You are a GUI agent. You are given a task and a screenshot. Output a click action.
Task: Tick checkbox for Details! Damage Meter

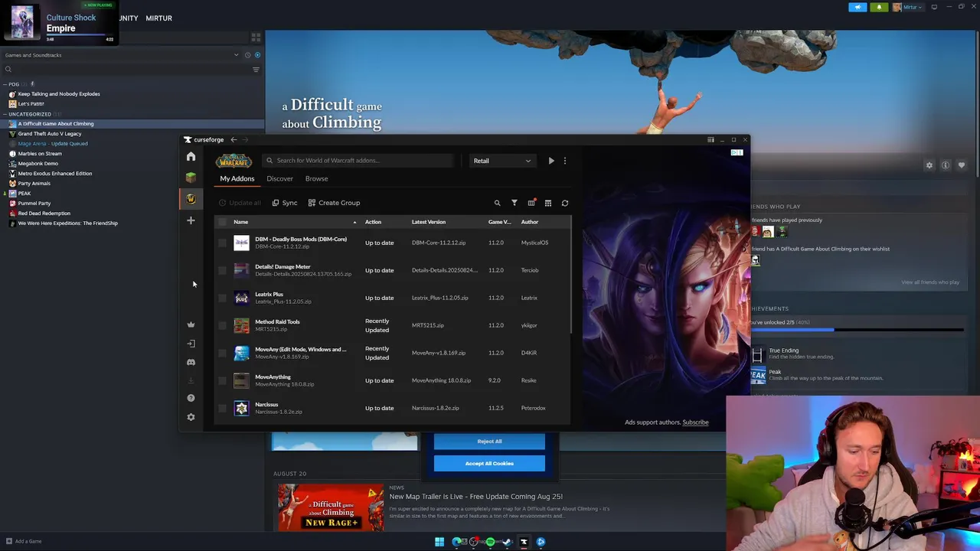(x=223, y=270)
